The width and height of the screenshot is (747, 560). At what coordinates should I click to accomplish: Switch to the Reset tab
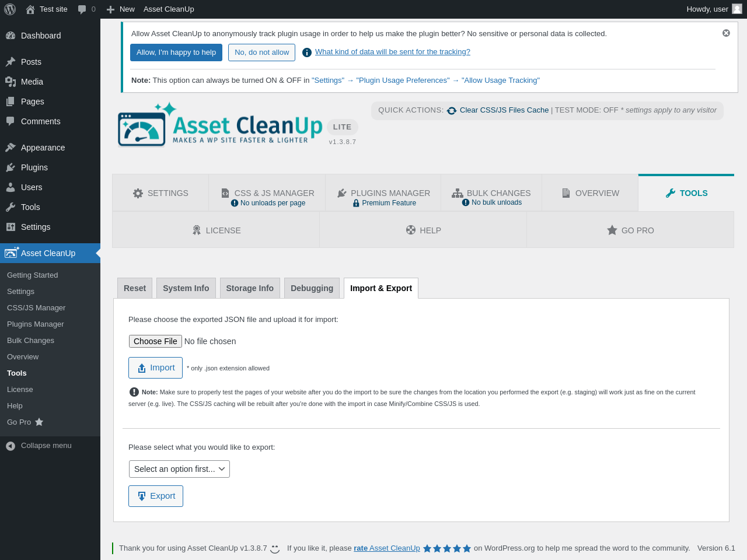point(135,288)
